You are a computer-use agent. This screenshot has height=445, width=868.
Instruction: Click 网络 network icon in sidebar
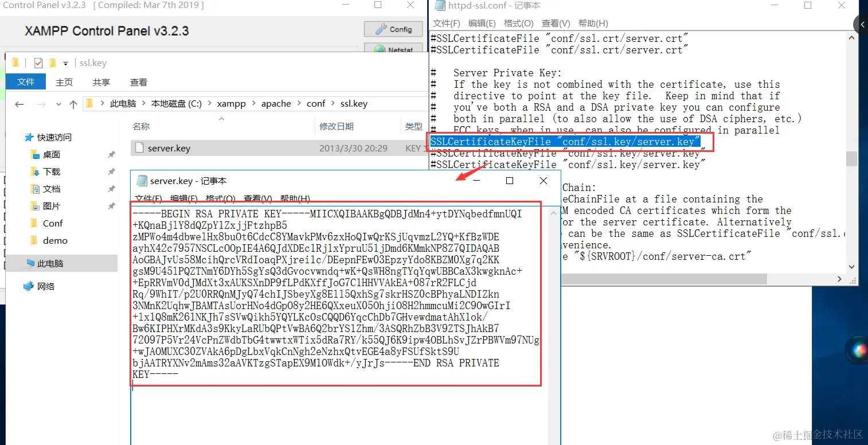pos(29,286)
